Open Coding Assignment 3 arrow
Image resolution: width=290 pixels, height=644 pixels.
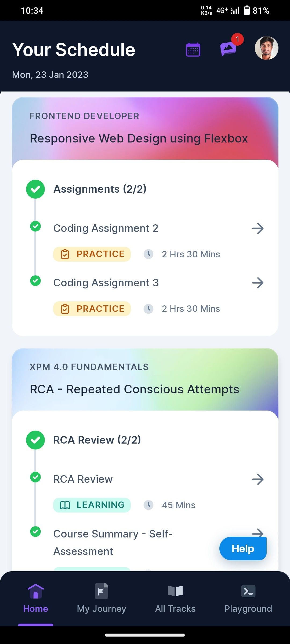[258, 283]
